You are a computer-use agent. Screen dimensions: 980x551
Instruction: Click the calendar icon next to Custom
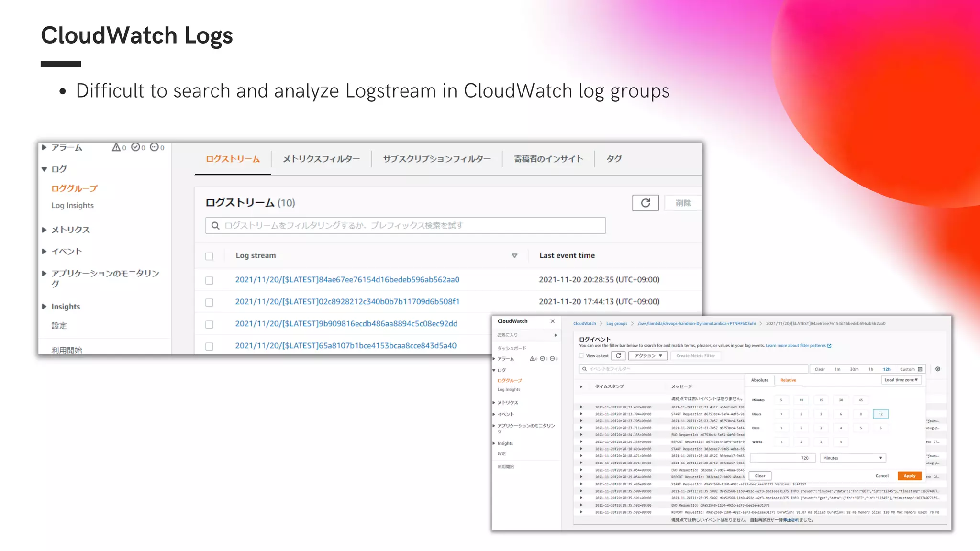[920, 369]
